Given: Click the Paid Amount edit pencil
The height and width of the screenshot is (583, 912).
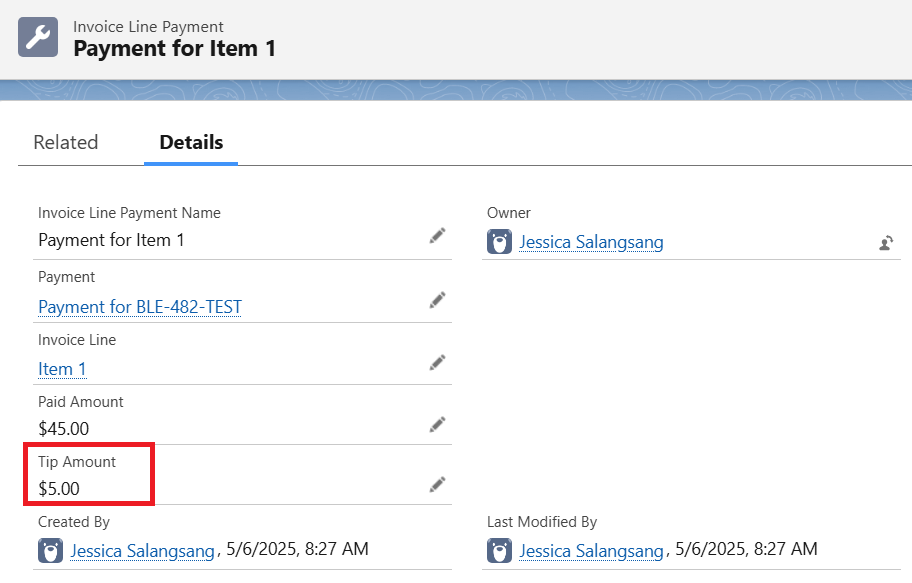Looking at the screenshot, I should tap(437, 424).
